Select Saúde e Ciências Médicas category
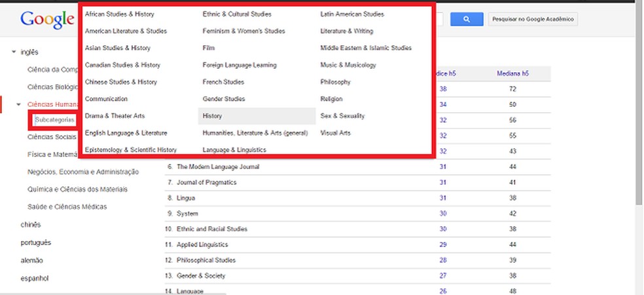 tap(67, 206)
